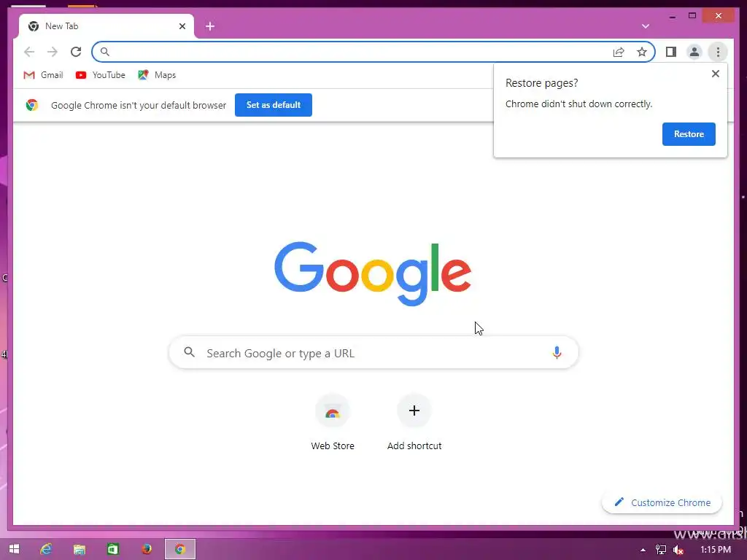The height and width of the screenshot is (560, 747).
Task: Maximize the Chrome window
Action: 692,16
